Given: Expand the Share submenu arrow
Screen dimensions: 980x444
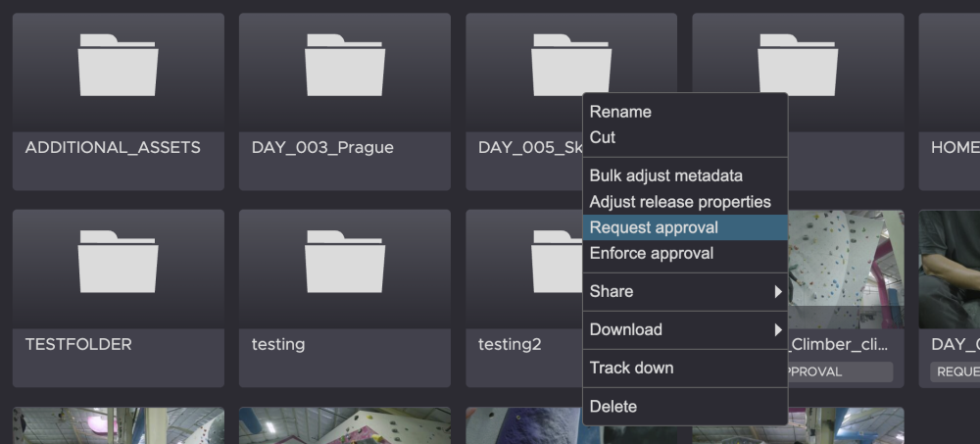Looking at the screenshot, I should [x=778, y=291].
